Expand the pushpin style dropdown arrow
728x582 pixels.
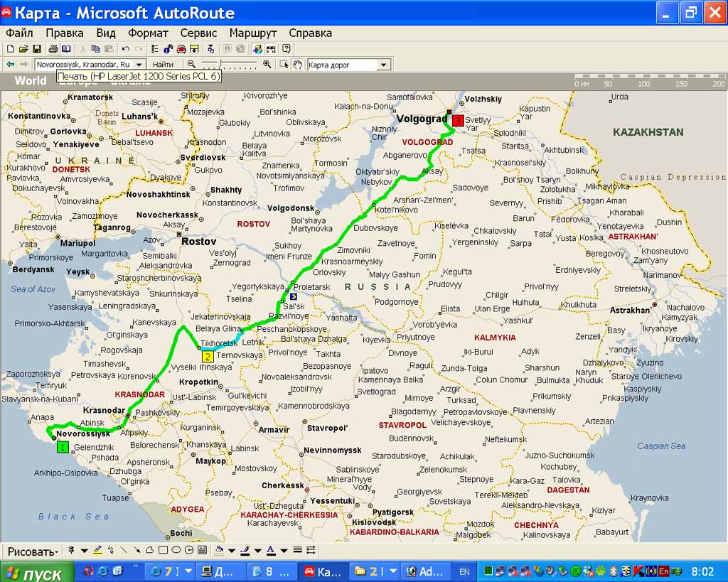coord(85,551)
